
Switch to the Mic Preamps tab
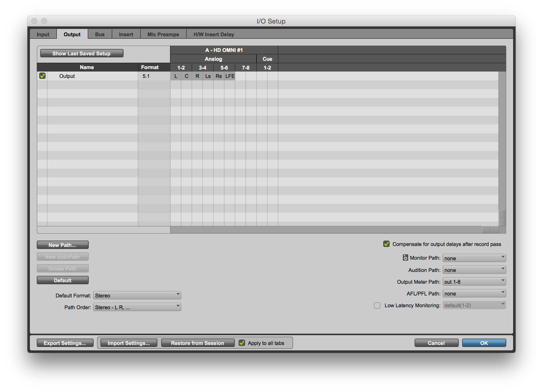pos(163,34)
